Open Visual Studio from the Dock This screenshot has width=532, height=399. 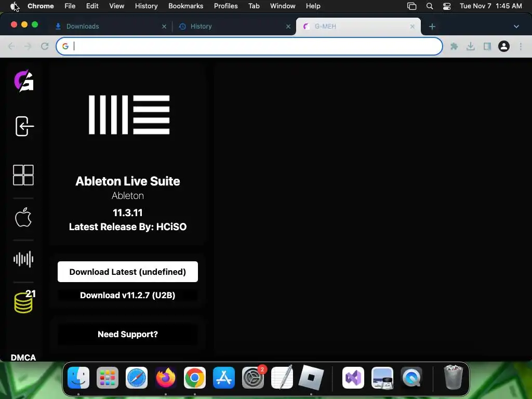click(353, 378)
